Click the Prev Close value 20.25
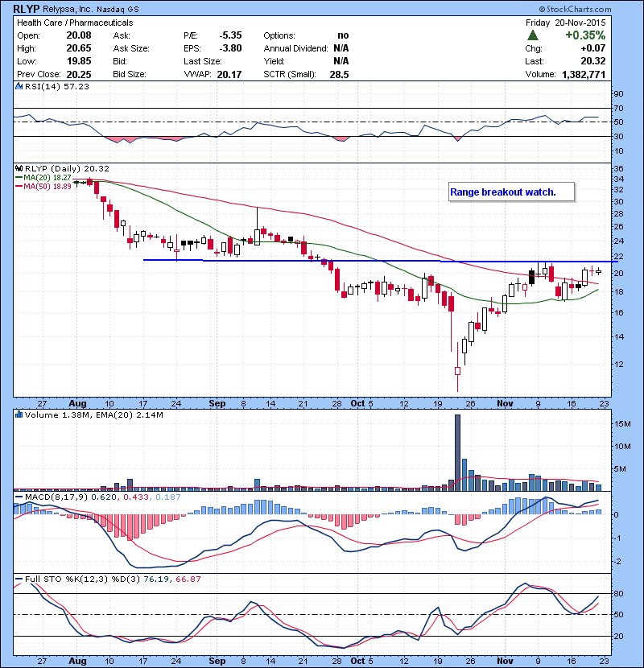Image resolution: width=644 pixels, height=668 pixels. click(x=79, y=74)
